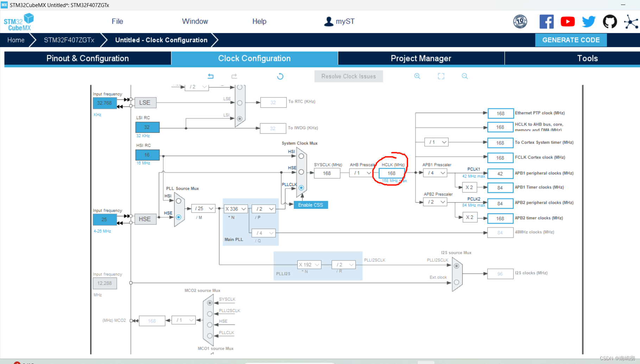
Task: Click the undo arrow icon
Action: (211, 76)
